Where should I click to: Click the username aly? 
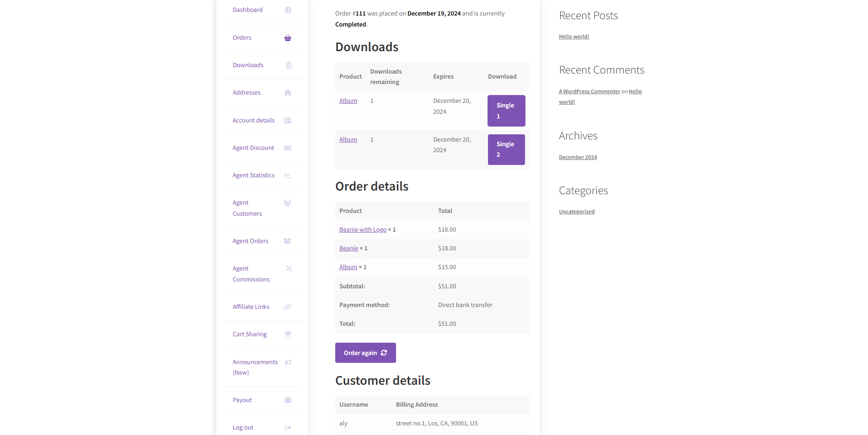click(343, 424)
